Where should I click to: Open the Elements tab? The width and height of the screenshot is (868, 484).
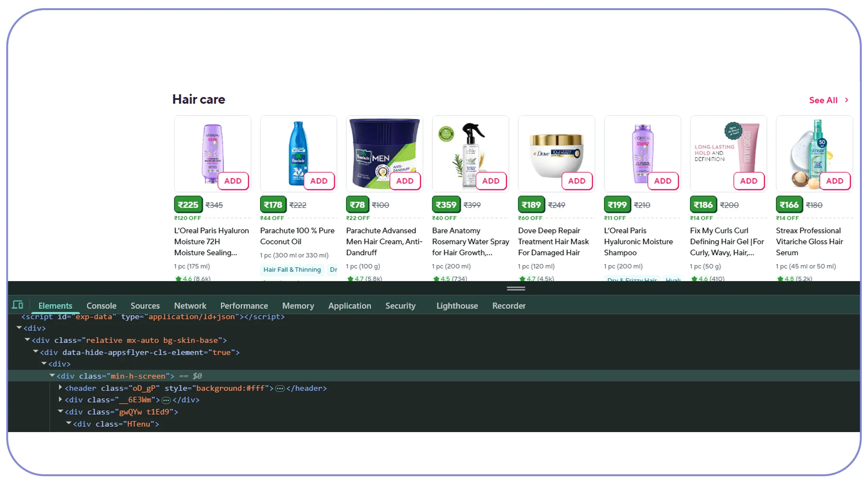[x=55, y=306]
